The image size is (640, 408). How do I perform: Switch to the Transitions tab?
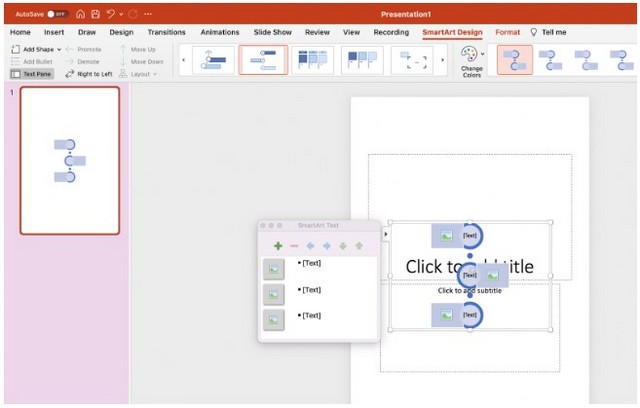[166, 32]
